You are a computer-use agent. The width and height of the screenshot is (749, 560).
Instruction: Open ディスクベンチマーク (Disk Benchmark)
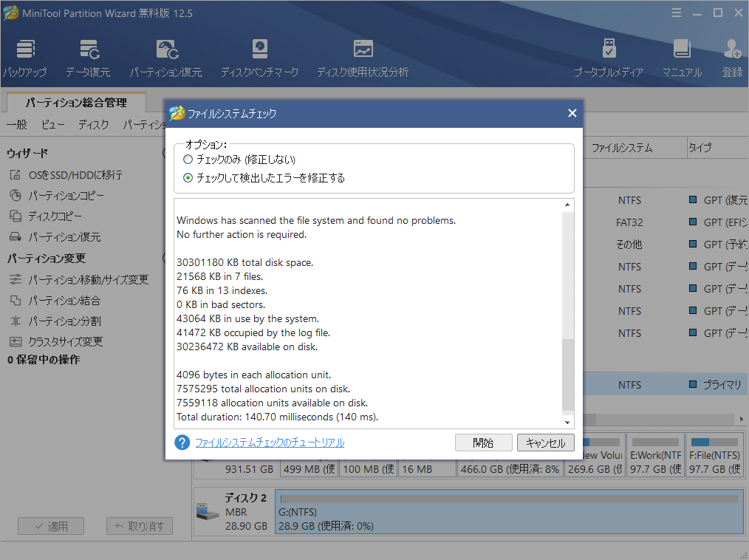click(x=259, y=59)
